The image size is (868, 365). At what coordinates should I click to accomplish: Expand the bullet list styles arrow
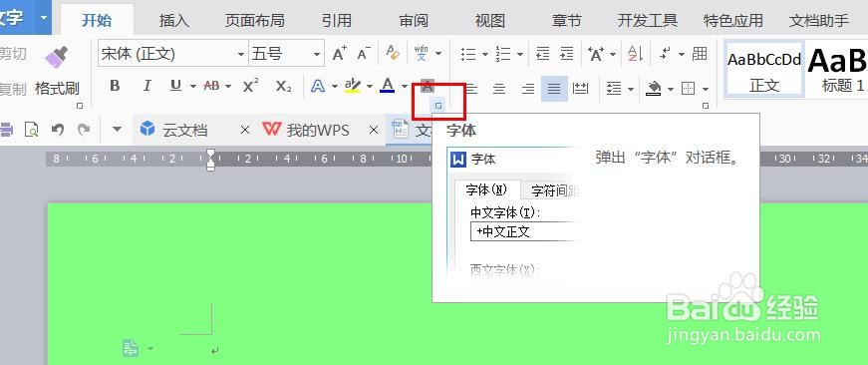(485, 54)
